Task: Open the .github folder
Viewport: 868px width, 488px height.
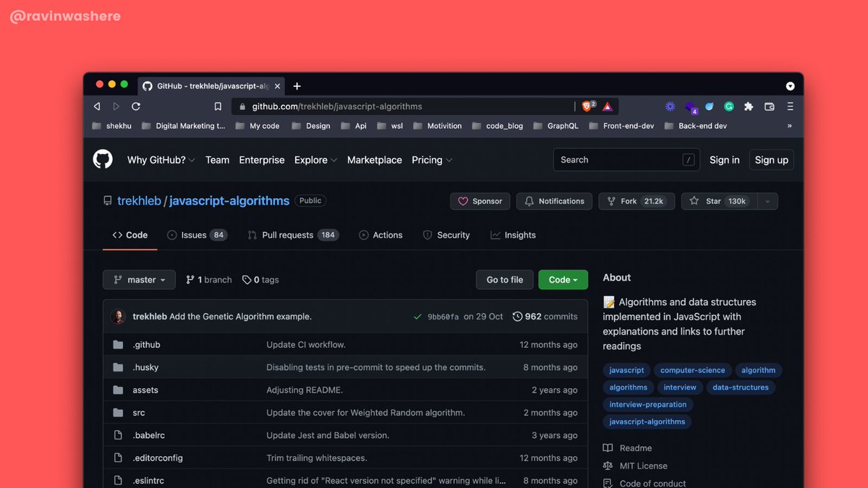Action: point(146,345)
